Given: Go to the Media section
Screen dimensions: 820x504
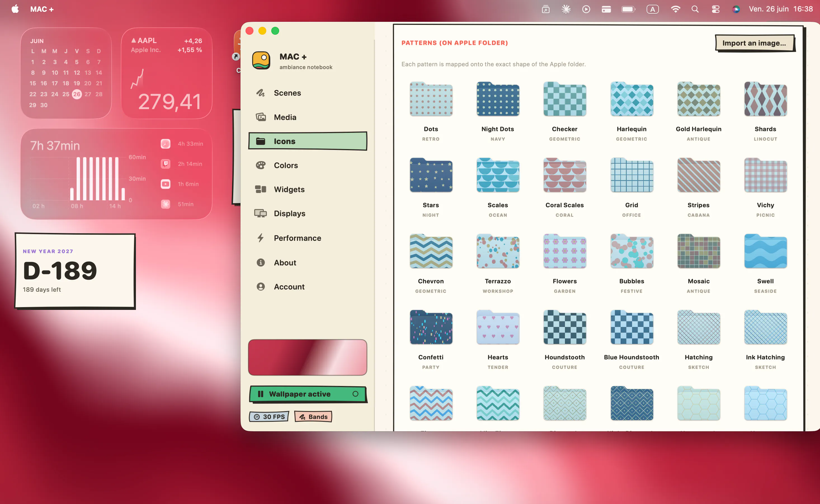Looking at the screenshot, I should (308, 117).
